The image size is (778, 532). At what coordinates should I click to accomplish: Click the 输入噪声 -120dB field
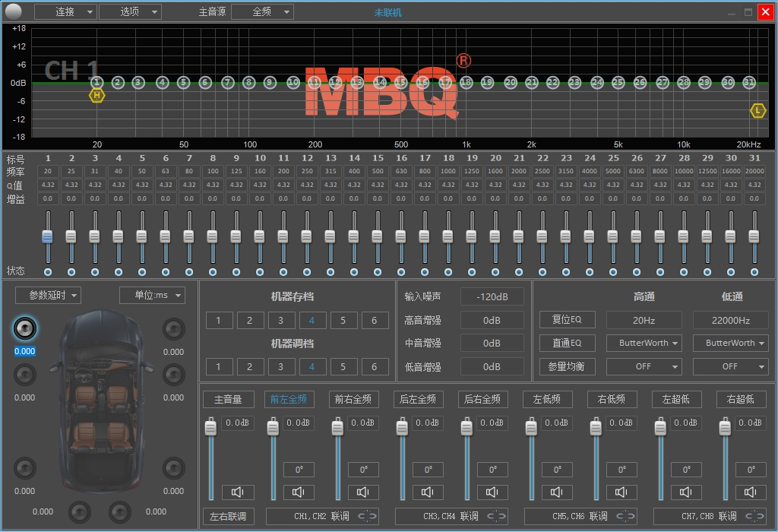(492, 296)
